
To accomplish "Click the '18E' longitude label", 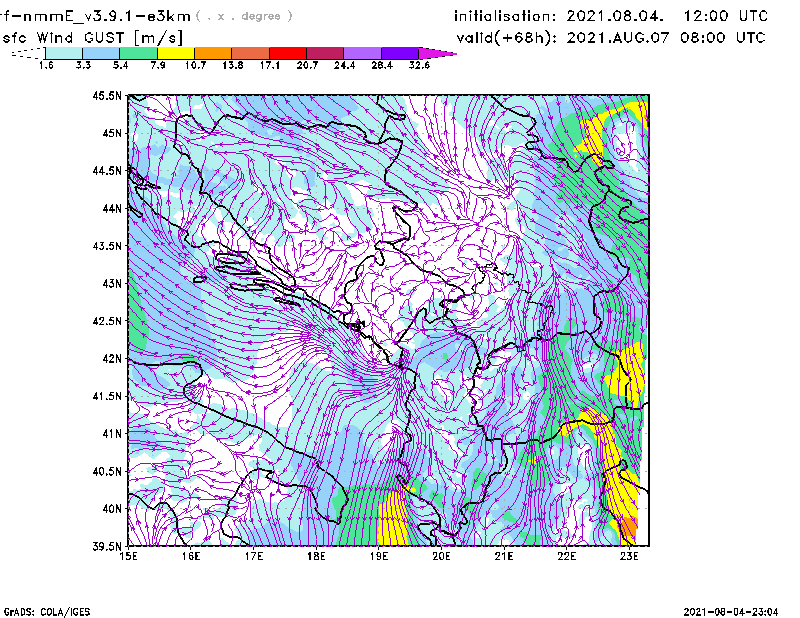I will click(x=316, y=556).
